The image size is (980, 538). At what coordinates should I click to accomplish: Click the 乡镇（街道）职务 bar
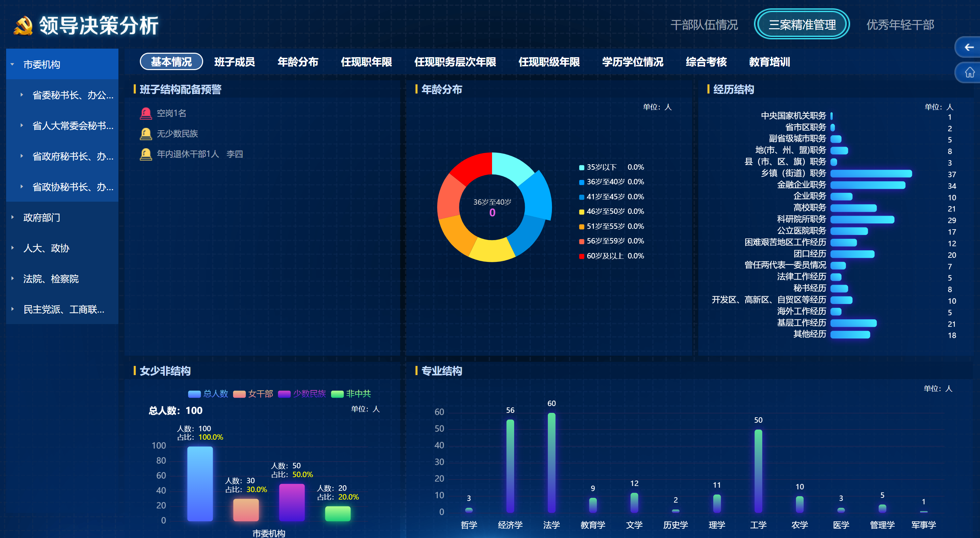[x=871, y=174]
